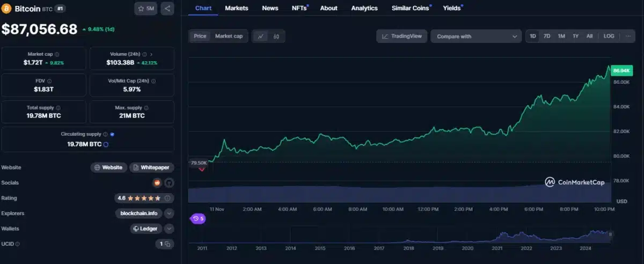644x264 pixels.
Task: Click the Max. supply info icon
Action: coord(146,108)
